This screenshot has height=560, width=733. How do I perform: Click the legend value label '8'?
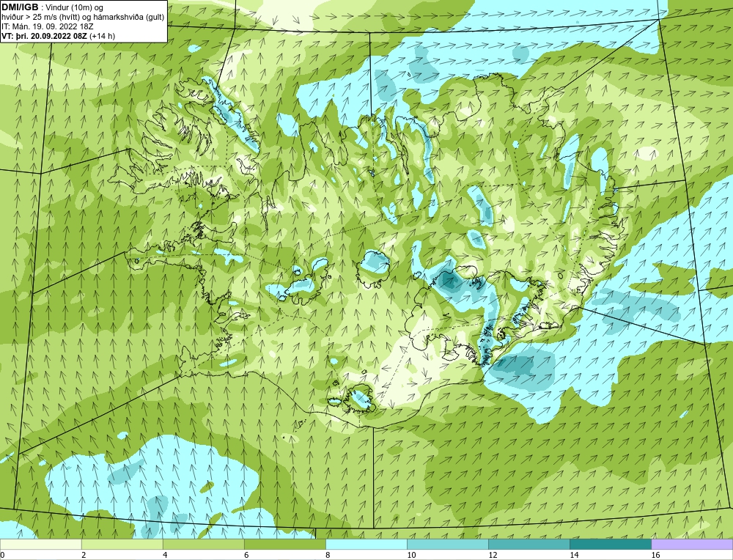[328, 555]
